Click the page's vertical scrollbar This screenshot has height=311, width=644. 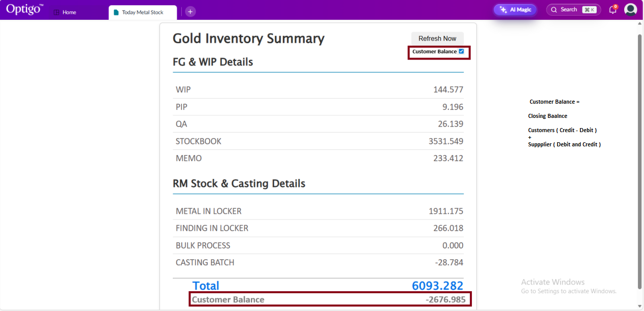[x=639, y=152]
